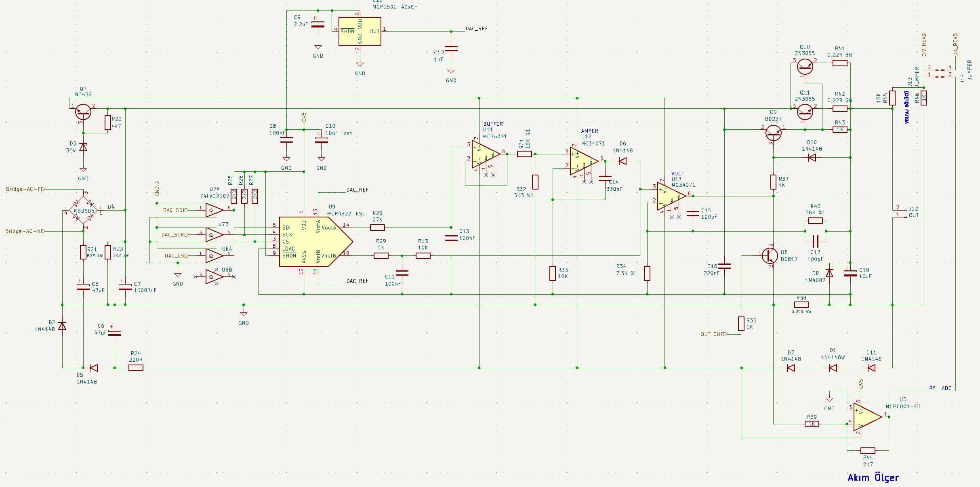Select the U7A buffer gate on DAC_SDI
Image resolution: width=980 pixels, height=487 pixels.
tap(215, 210)
